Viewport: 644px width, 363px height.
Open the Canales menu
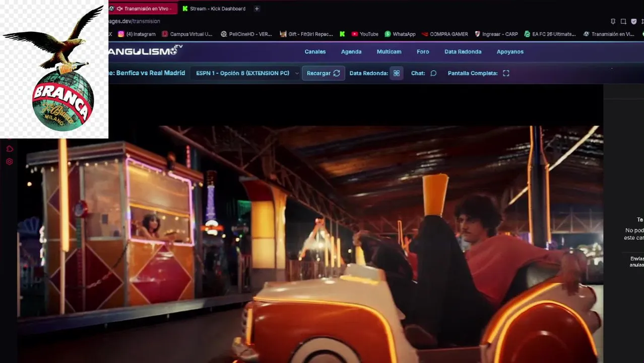click(315, 51)
